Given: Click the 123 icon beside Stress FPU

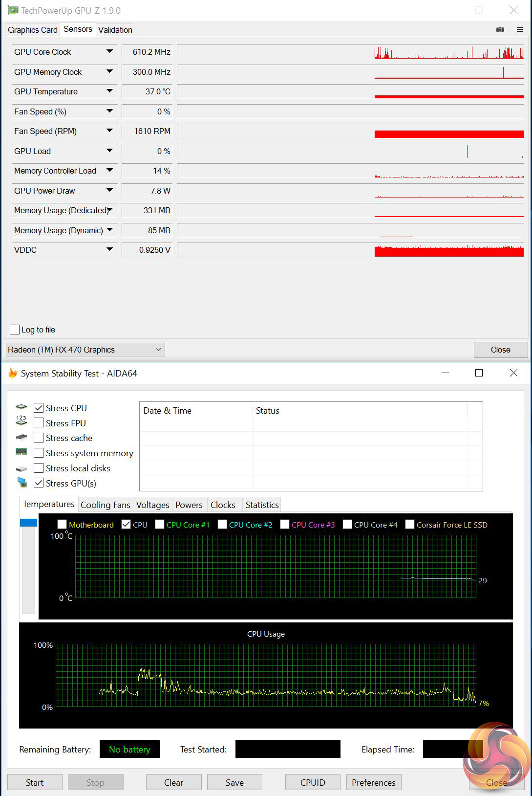Looking at the screenshot, I should tap(21, 421).
